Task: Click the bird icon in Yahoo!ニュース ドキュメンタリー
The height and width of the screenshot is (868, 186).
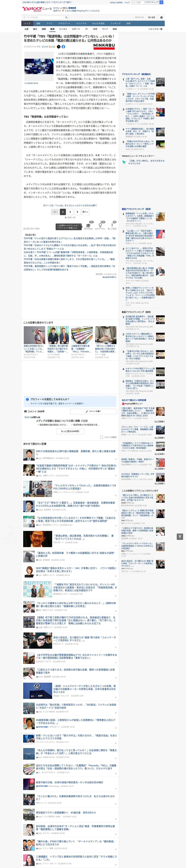Action: [124, 162]
